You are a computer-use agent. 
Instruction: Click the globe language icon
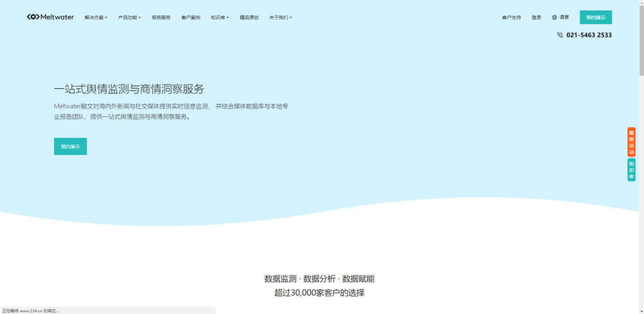click(x=554, y=17)
